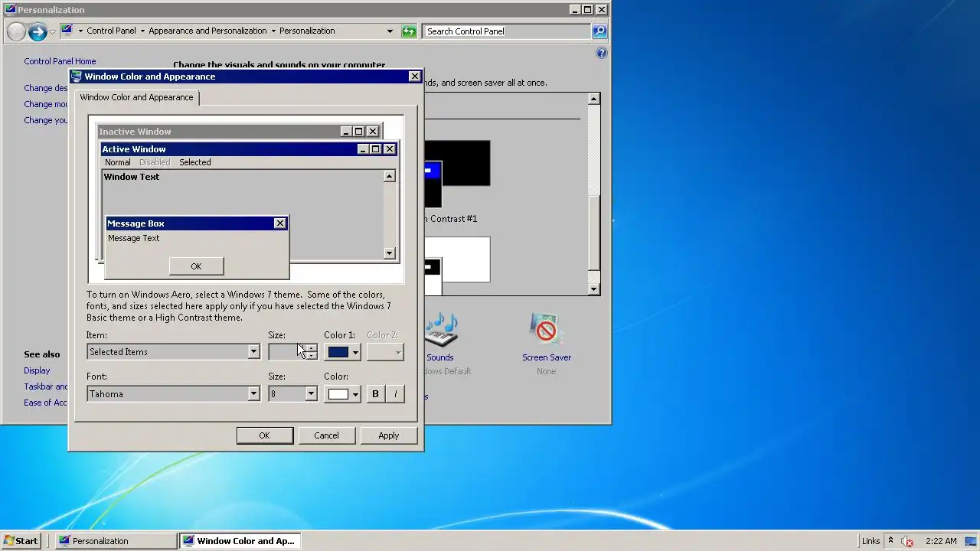
Task: Expand arrow after Appearance and Personalization breadcrumb
Action: click(273, 31)
